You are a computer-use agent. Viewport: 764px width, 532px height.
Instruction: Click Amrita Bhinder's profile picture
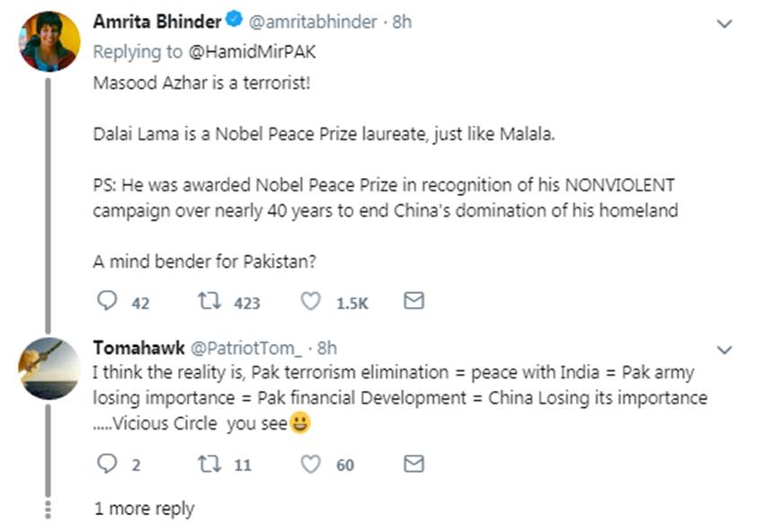[x=49, y=40]
